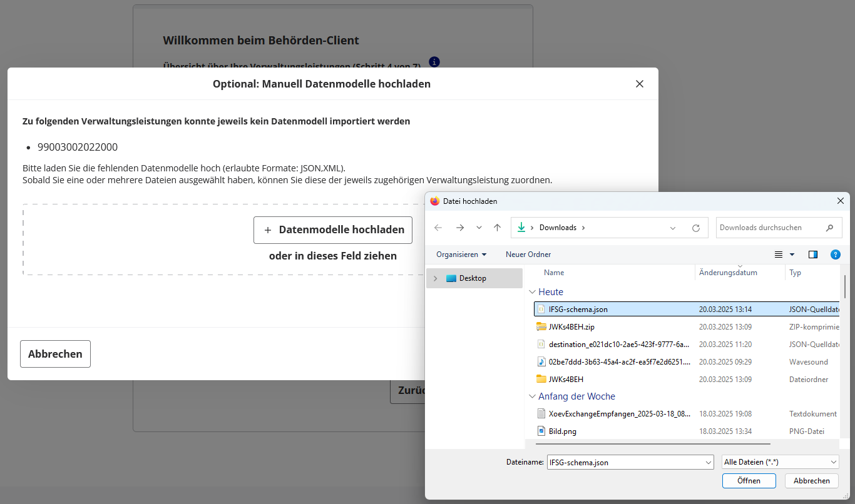Image resolution: width=855 pixels, height=504 pixels.
Task: Click the Öffnen button
Action: click(x=749, y=481)
